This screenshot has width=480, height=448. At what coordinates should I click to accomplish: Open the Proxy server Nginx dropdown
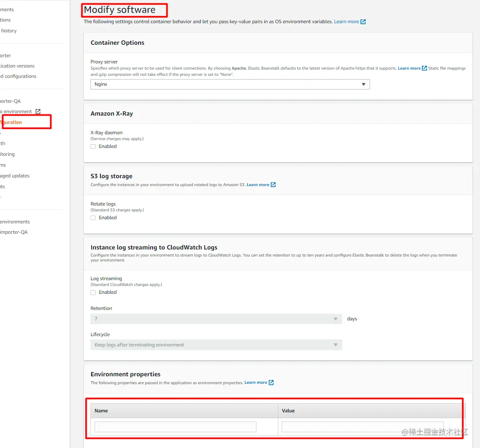pos(230,85)
